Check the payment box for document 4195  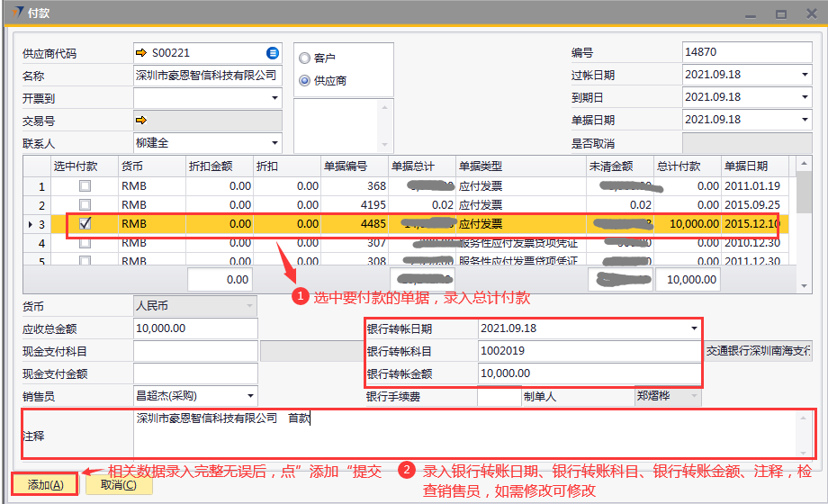coord(85,205)
